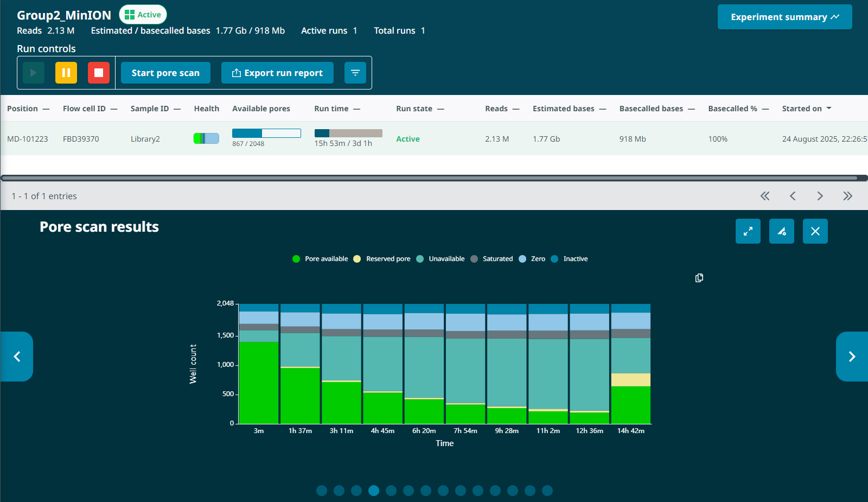Open pore scan chart settings icon
The width and height of the screenshot is (868, 502).
[781, 231]
